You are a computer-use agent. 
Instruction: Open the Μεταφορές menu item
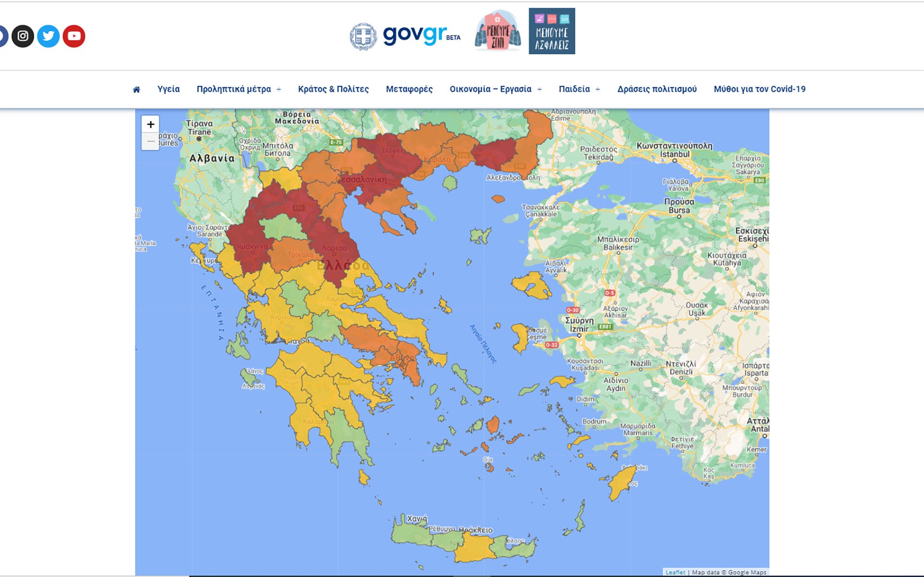point(409,89)
